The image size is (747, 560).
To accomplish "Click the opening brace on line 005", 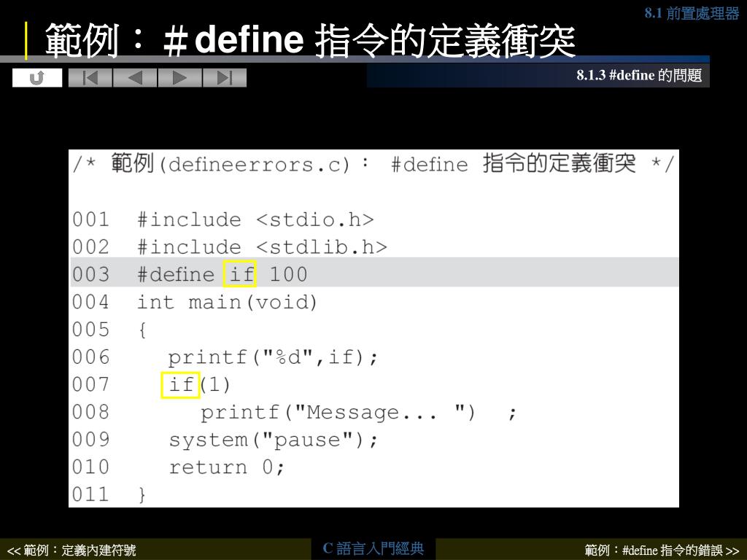I will click(x=142, y=330).
